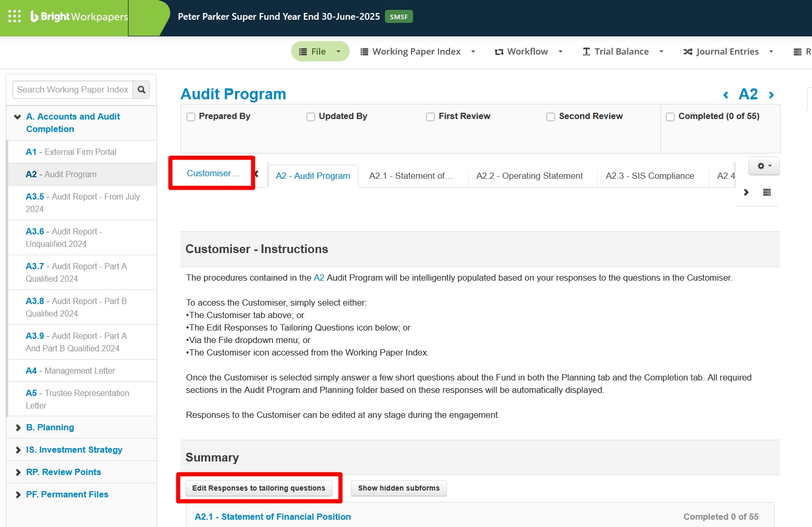The width and height of the screenshot is (812, 527).
Task: Select the A2 - Audit Program tab
Action: coord(313,176)
